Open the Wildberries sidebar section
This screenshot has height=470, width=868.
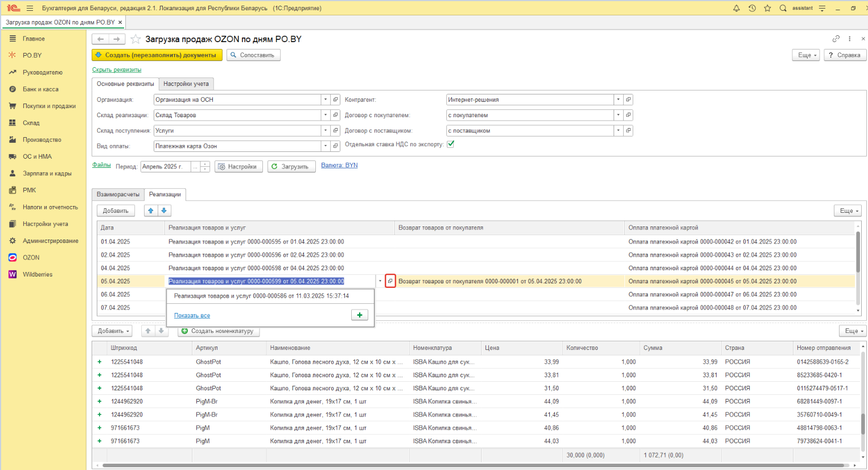coord(38,274)
